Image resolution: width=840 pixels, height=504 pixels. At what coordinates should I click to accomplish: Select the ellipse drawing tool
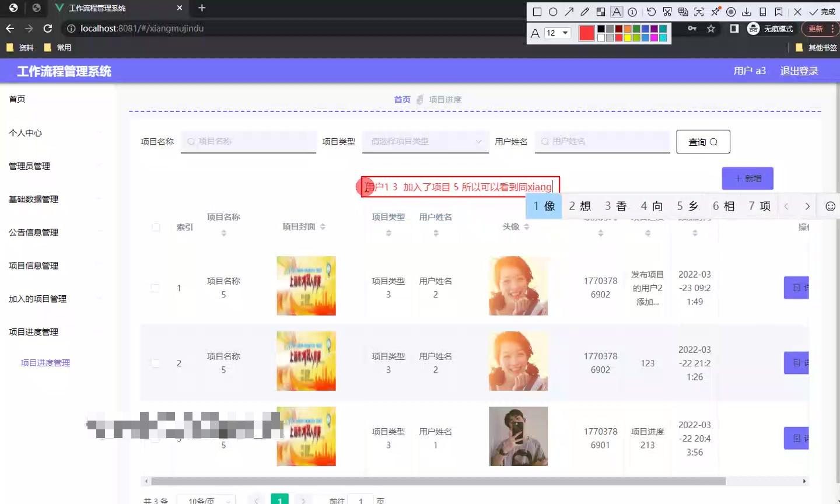pyautogui.click(x=553, y=10)
